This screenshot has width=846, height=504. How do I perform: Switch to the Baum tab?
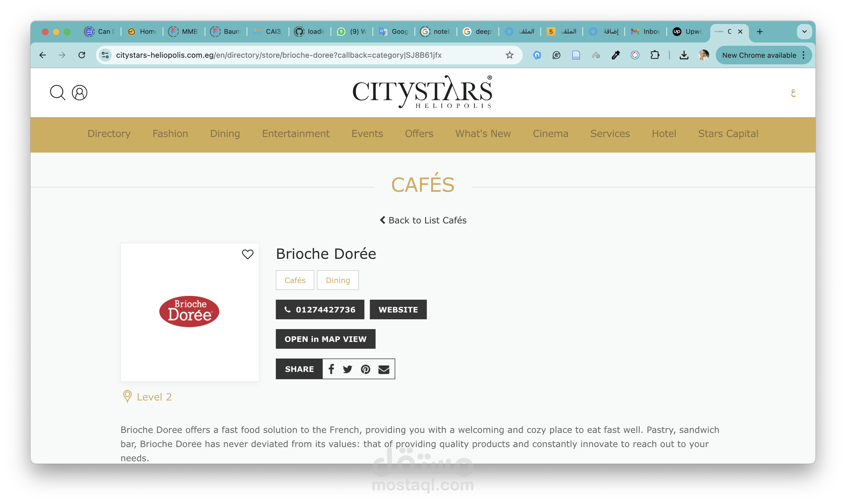pos(225,32)
